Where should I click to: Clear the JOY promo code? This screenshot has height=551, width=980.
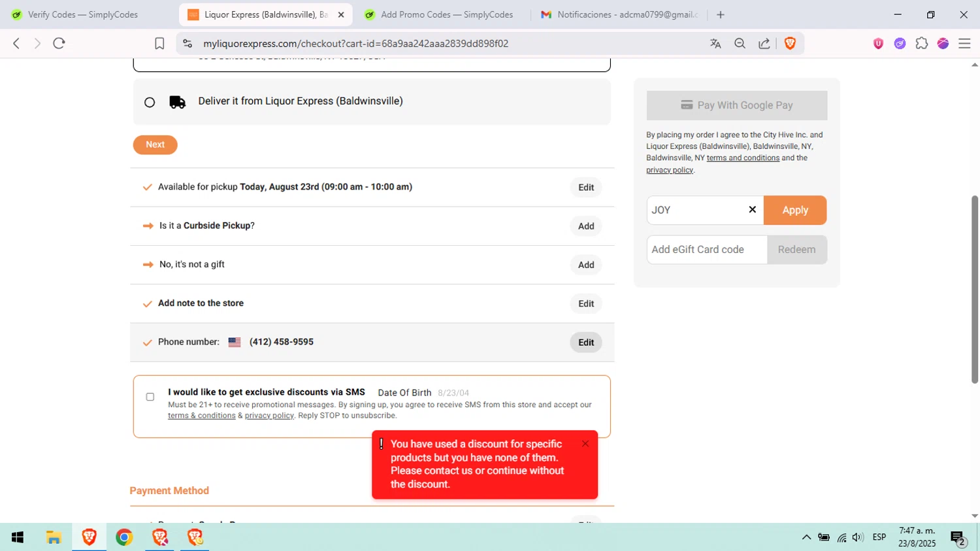point(752,209)
